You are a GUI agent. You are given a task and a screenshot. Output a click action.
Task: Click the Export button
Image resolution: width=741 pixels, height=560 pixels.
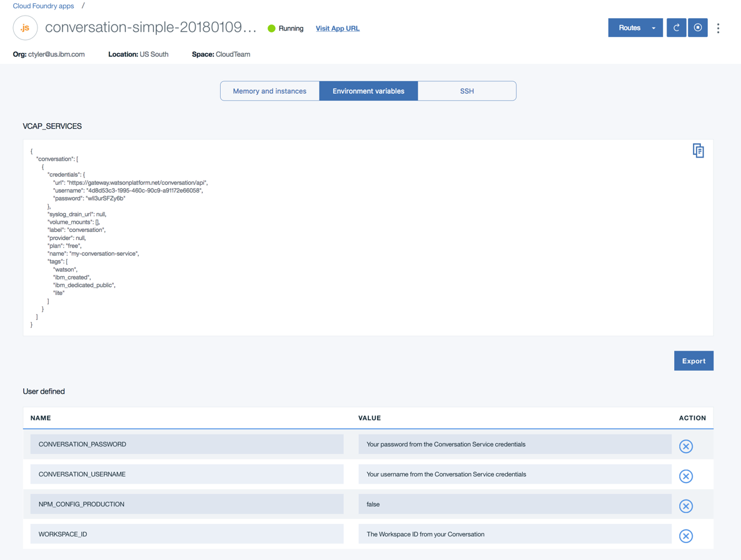click(x=693, y=361)
